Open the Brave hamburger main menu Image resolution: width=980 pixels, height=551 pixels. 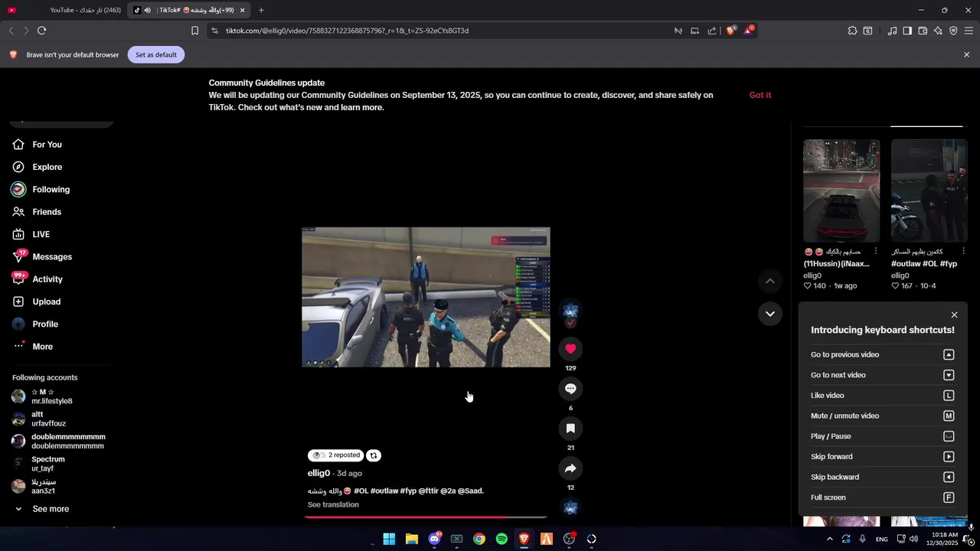[x=969, y=31]
